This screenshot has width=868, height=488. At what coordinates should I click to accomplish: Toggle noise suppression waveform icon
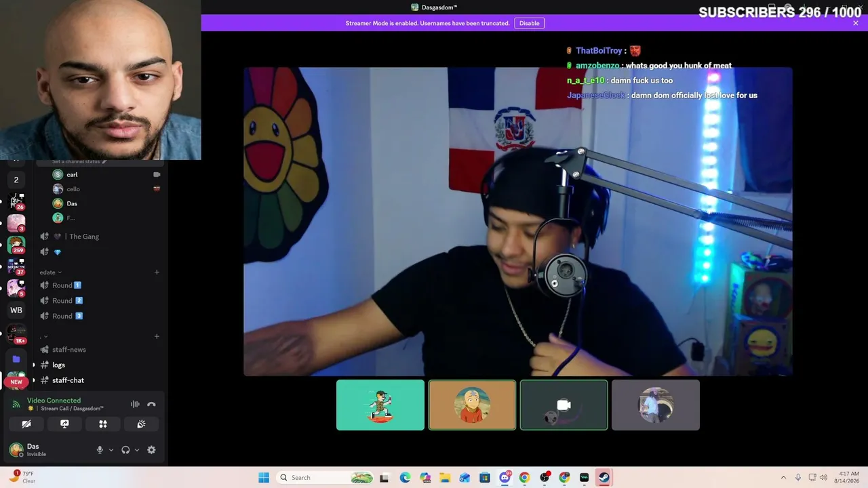pyautogui.click(x=135, y=404)
